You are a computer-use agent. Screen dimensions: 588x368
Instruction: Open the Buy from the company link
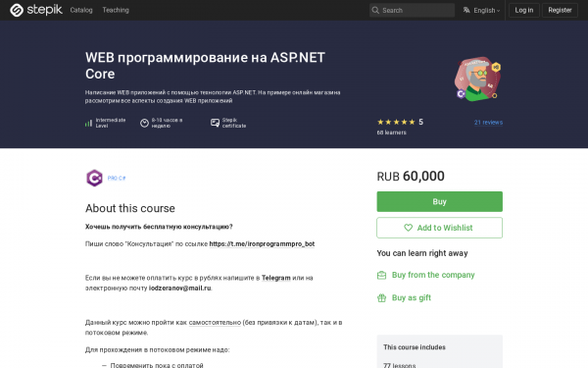coord(433,275)
